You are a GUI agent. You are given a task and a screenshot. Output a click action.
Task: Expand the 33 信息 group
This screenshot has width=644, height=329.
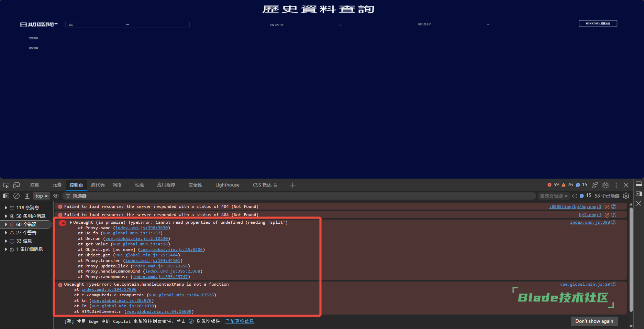[6, 241]
